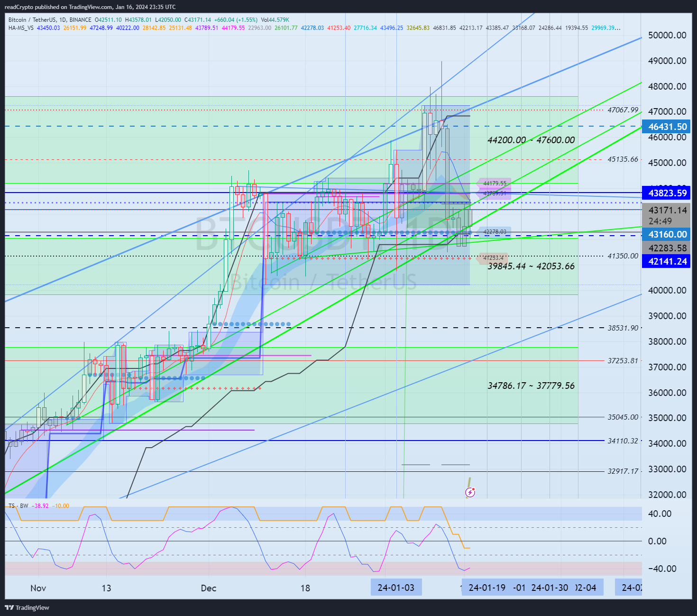
Task: Click the 32000.00 price axis label
Action: tap(668, 495)
